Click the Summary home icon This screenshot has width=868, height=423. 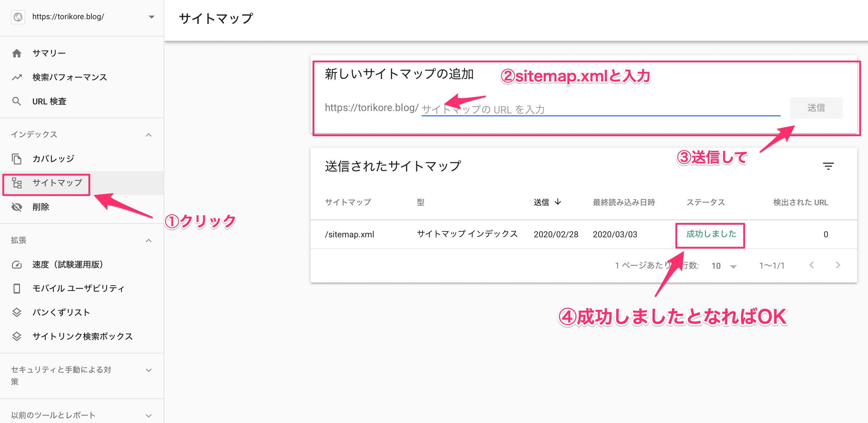pyautogui.click(x=16, y=53)
